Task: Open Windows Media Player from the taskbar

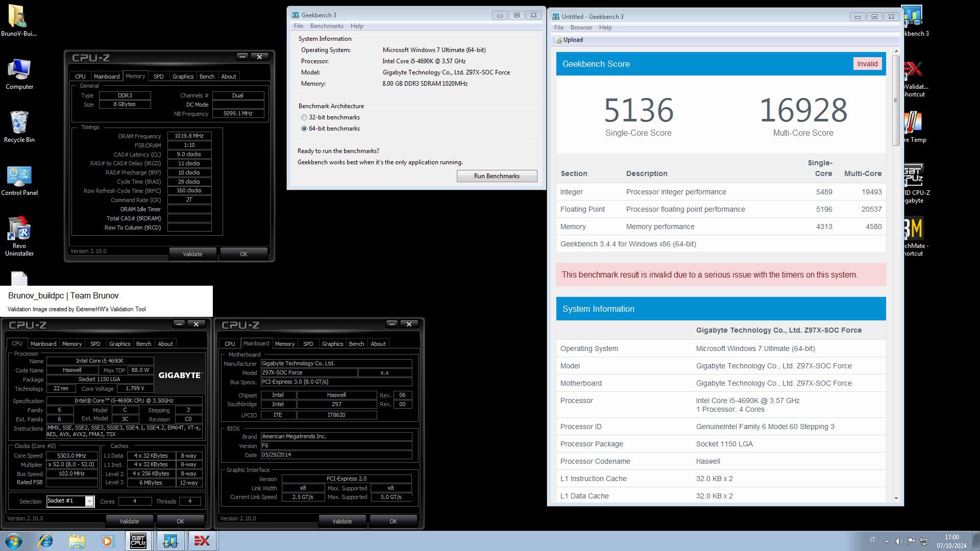Action: click(x=108, y=541)
